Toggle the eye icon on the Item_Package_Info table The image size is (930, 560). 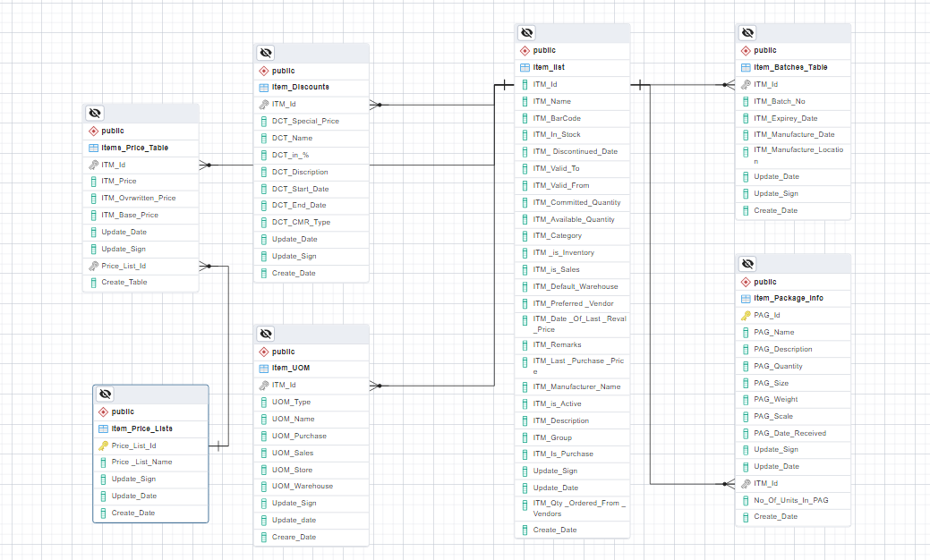point(748,264)
